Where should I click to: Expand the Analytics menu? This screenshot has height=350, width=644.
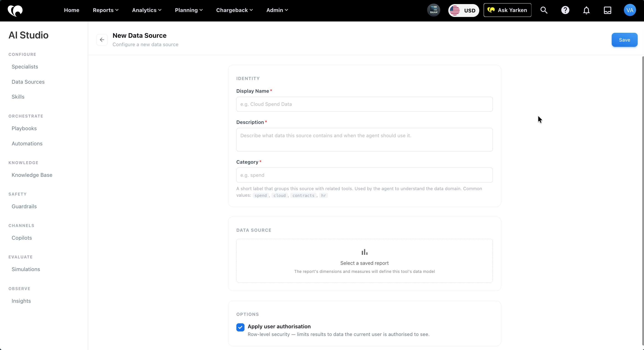(147, 10)
